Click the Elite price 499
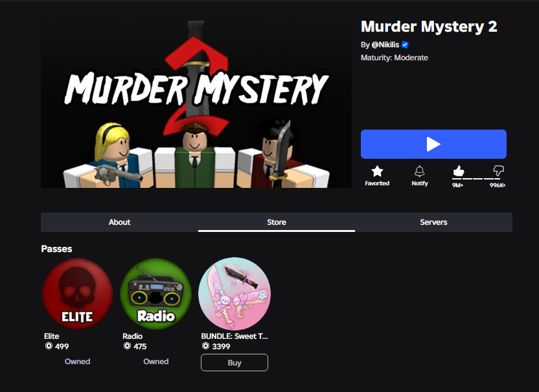 coord(62,346)
